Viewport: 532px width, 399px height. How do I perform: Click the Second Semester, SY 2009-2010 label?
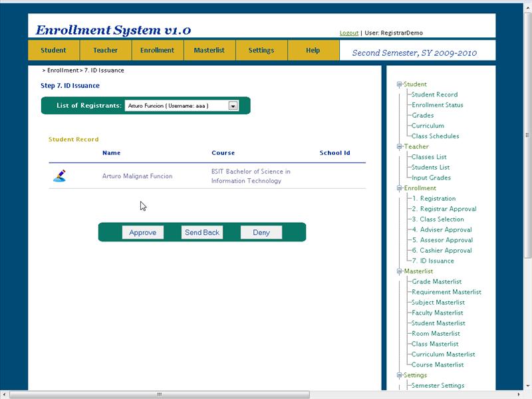(414, 53)
